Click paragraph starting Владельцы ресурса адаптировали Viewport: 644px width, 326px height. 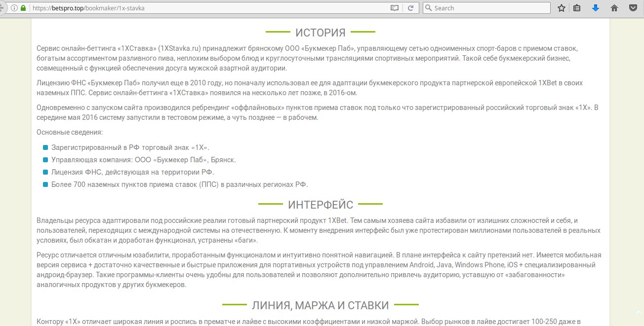319,230
